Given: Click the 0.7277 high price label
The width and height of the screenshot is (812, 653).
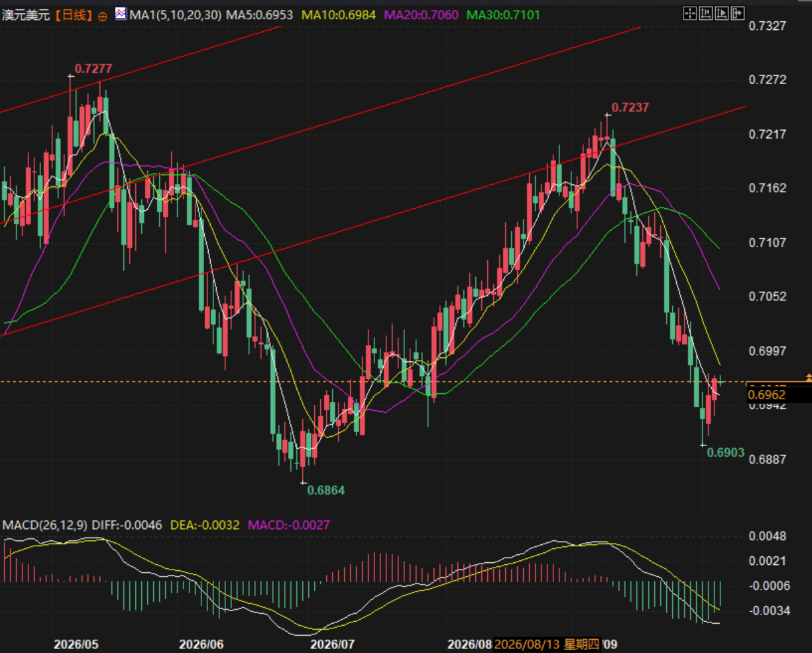Looking at the screenshot, I should click(x=93, y=68).
